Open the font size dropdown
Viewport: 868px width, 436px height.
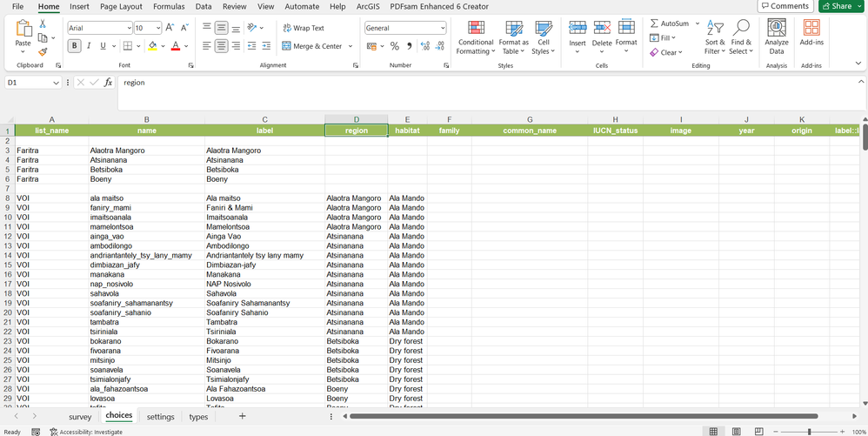point(157,28)
